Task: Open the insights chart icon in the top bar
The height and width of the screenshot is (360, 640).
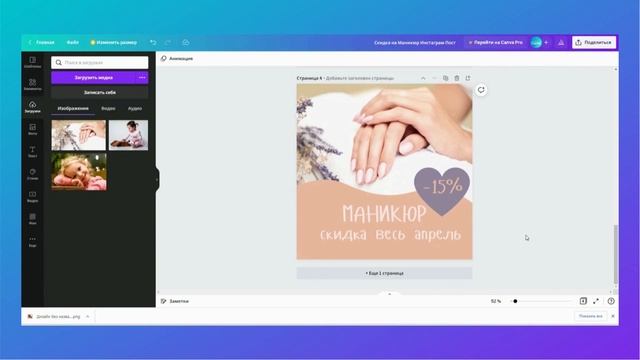Action: (x=561, y=42)
